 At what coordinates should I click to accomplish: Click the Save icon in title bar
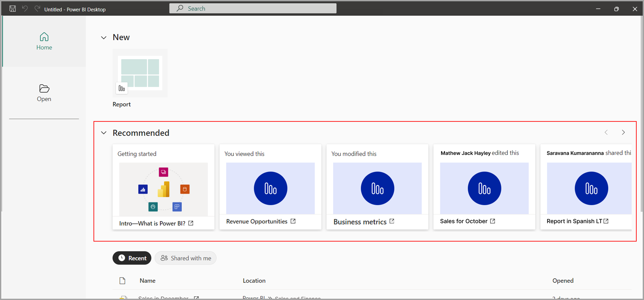point(13,9)
